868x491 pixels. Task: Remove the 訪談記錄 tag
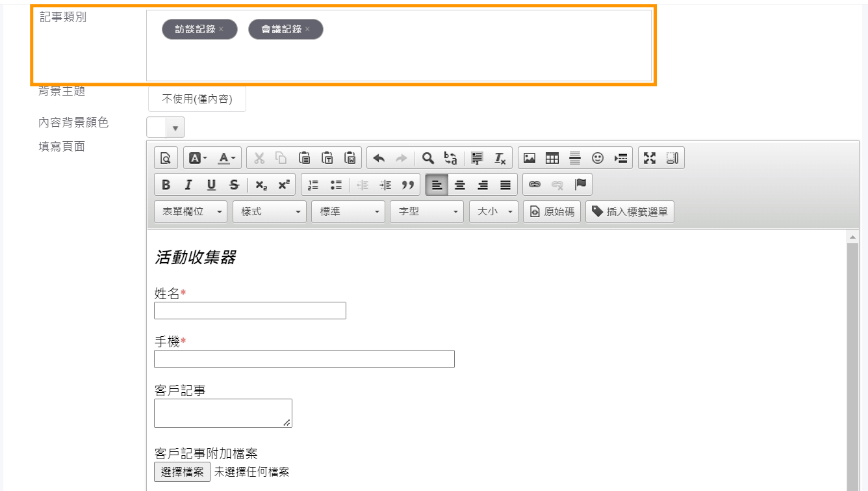[221, 29]
